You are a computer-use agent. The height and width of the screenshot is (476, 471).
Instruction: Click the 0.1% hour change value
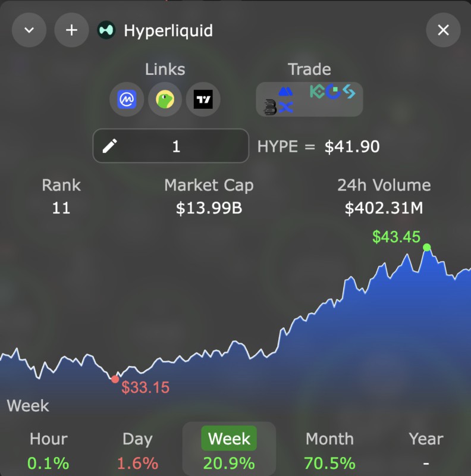pos(48,464)
